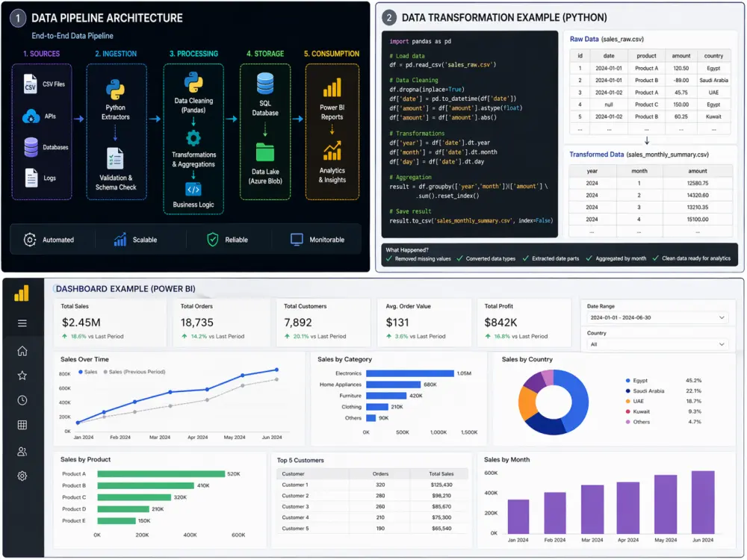Click the null date cell in raw data
The height and width of the screenshot is (560, 747).
click(x=608, y=105)
